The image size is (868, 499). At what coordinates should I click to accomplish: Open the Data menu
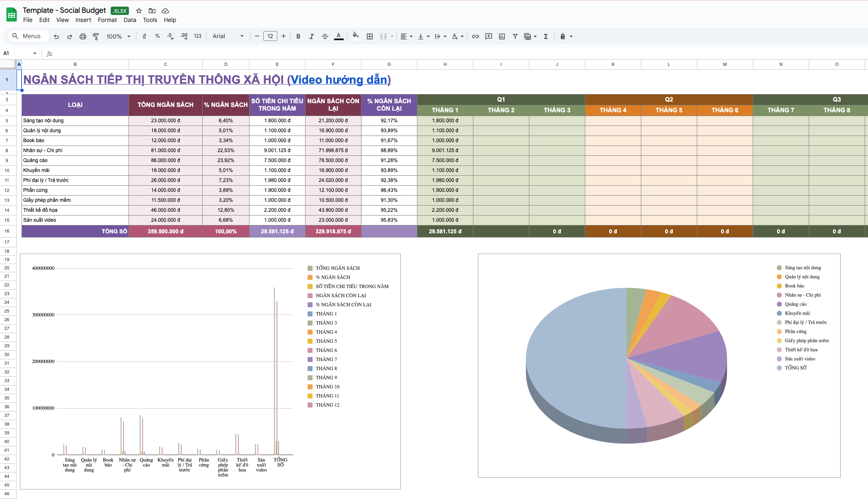[x=130, y=20]
